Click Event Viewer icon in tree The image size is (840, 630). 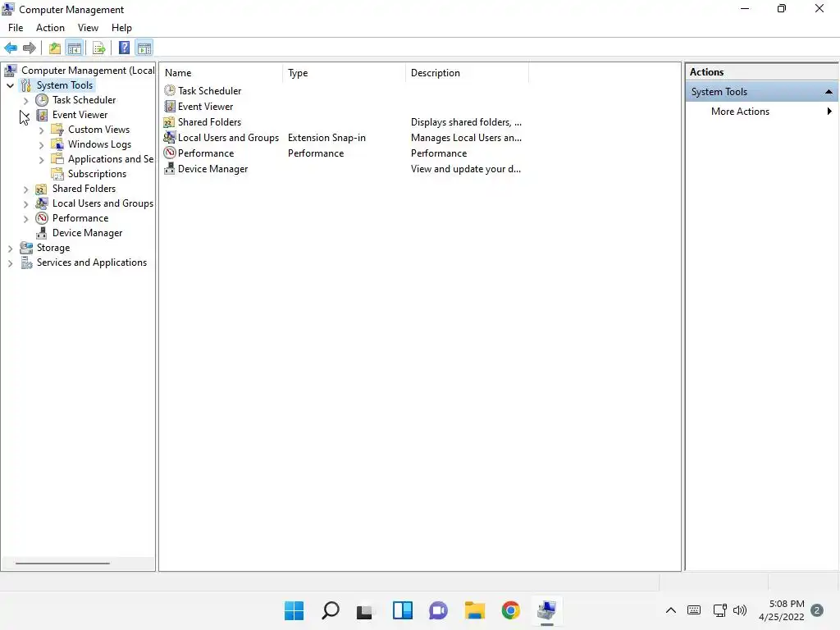coord(42,115)
